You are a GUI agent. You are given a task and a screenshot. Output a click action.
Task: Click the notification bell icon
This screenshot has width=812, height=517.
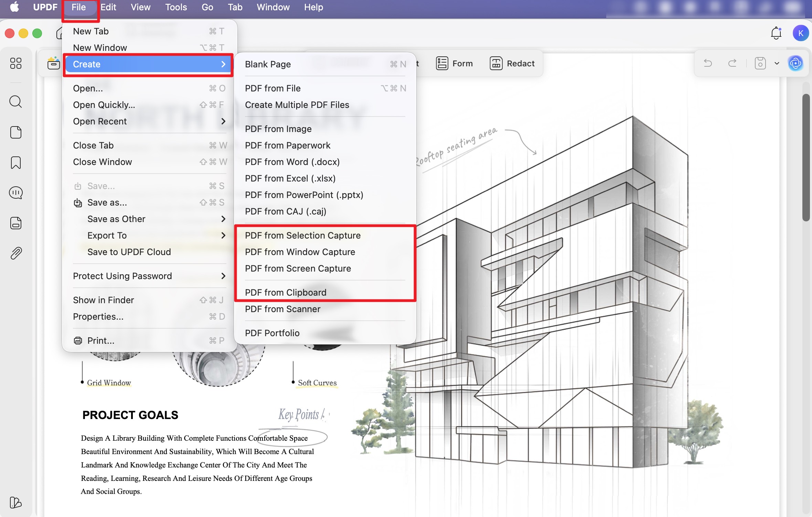(x=776, y=33)
